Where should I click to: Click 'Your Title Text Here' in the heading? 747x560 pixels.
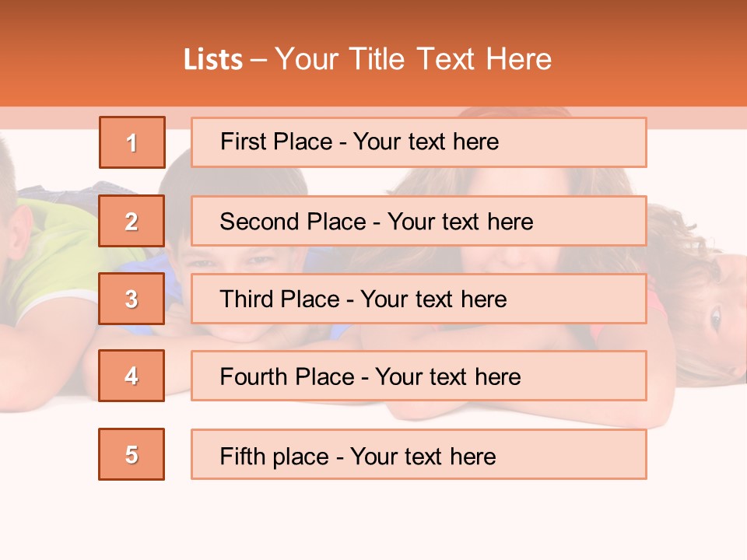(413, 59)
